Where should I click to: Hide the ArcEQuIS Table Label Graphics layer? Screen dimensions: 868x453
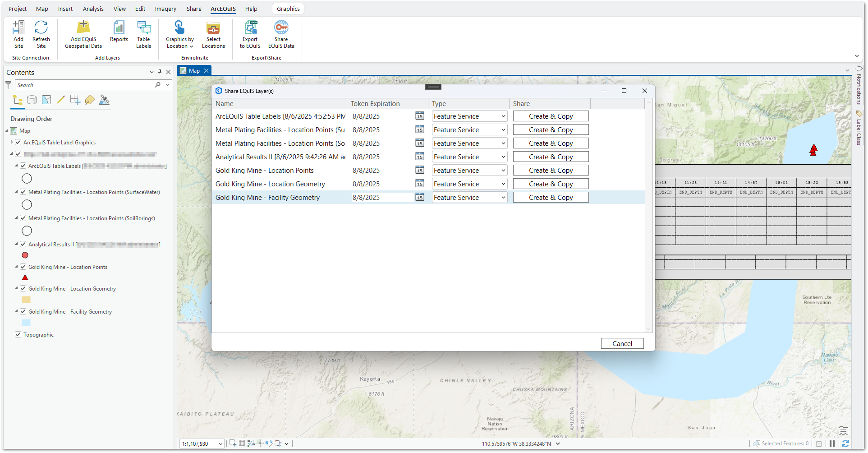click(x=18, y=143)
